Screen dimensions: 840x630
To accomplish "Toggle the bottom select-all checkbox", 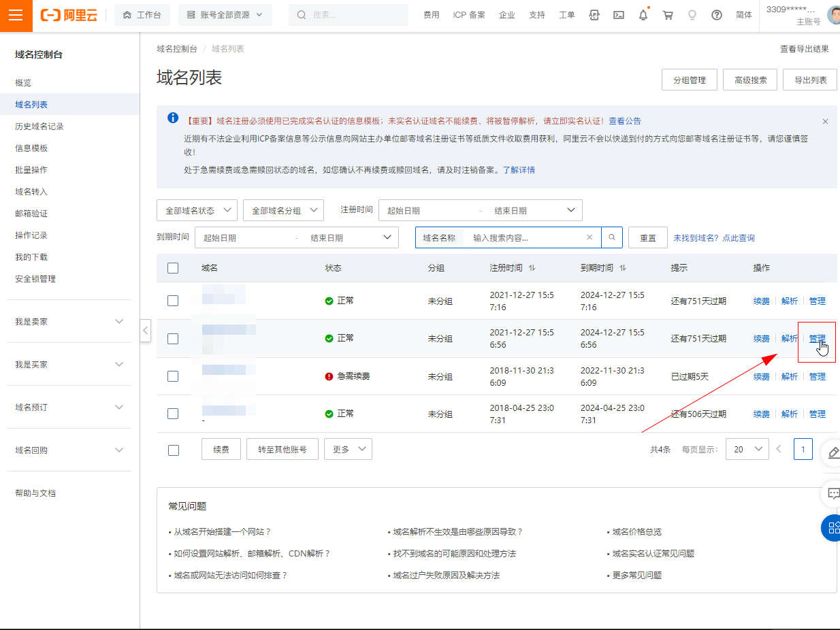I will click(x=174, y=450).
